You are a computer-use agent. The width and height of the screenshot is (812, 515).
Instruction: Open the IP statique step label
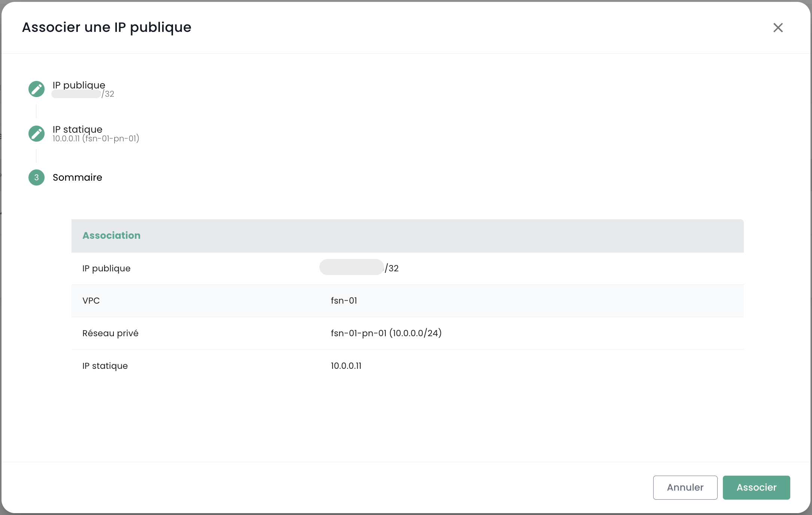(x=77, y=129)
